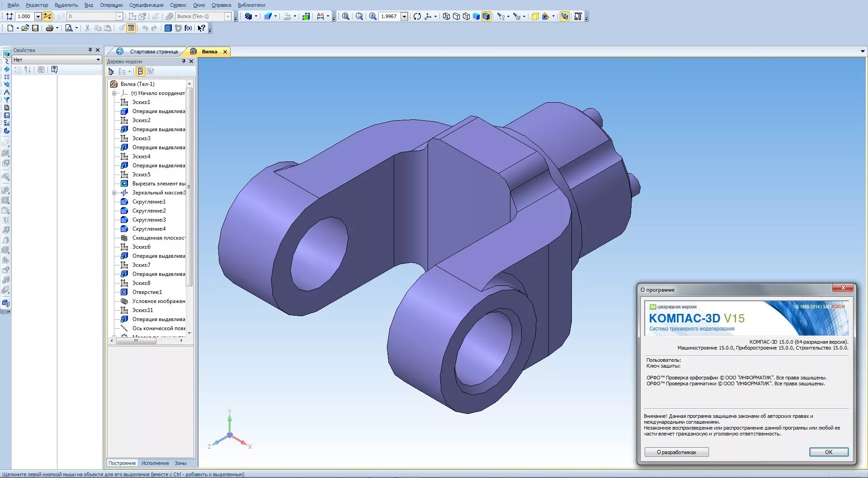Select the arrays dots tool in left sidebar

pos(6,77)
